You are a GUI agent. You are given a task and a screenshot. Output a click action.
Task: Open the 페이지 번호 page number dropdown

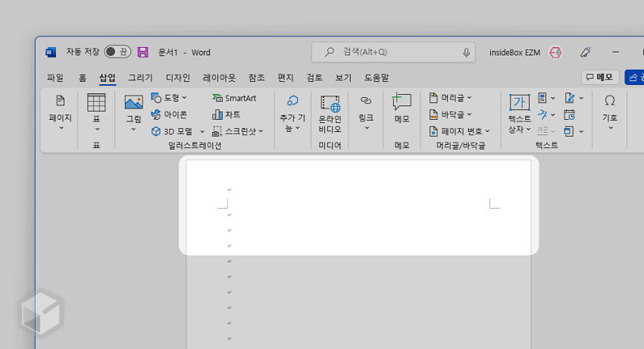pyautogui.click(x=460, y=131)
